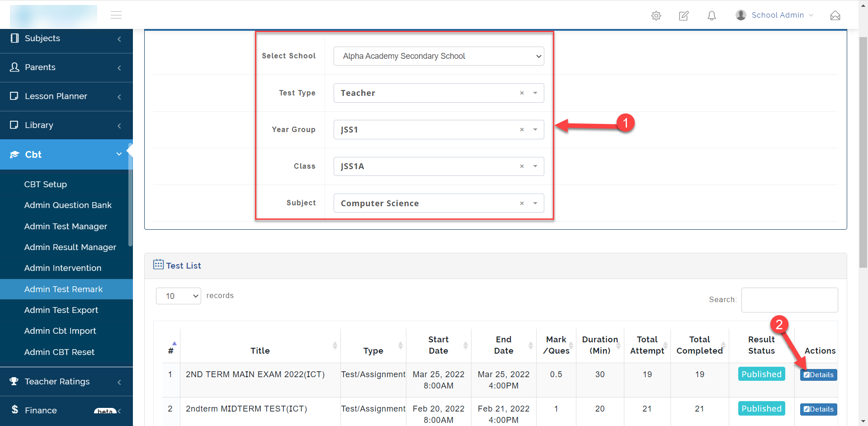Clear the Test Type selection with x
Image resolution: width=868 pixels, height=426 pixels.
click(522, 93)
